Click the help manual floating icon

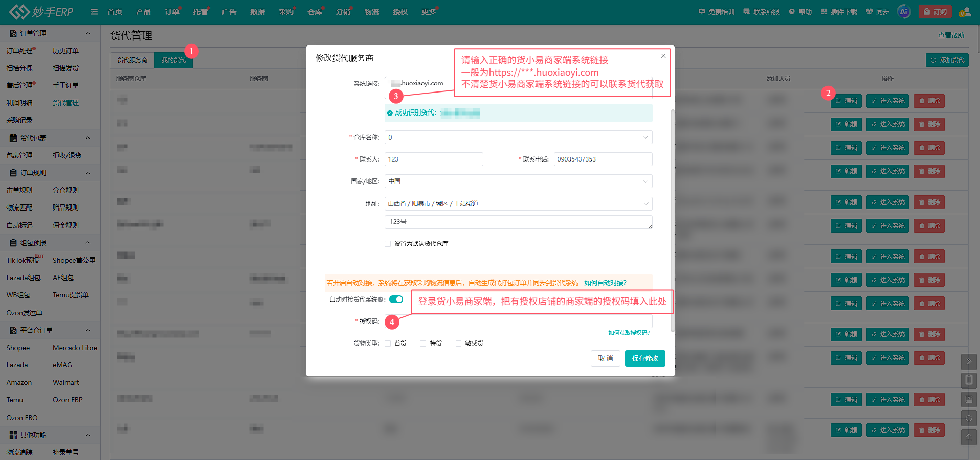pos(969,399)
